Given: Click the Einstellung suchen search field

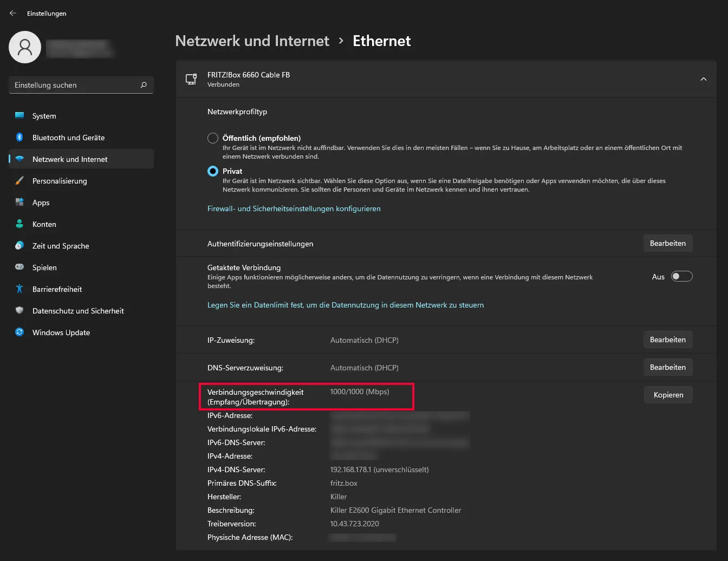Looking at the screenshot, I should click(81, 85).
